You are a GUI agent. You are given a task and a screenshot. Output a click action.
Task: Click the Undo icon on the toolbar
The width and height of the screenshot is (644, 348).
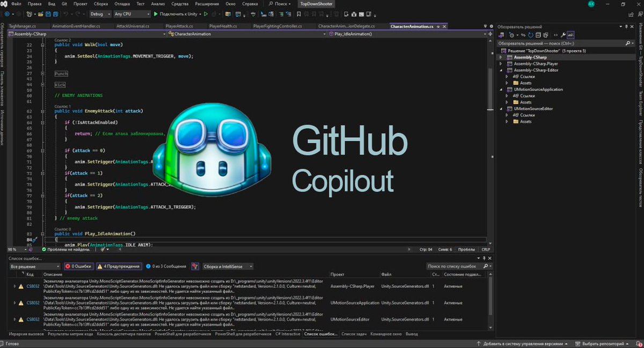point(66,14)
